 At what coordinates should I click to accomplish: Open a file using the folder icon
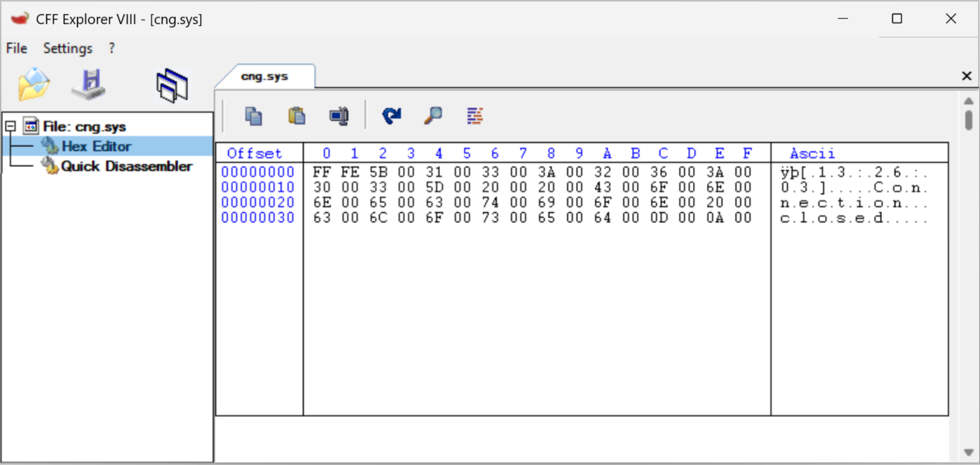(33, 85)
